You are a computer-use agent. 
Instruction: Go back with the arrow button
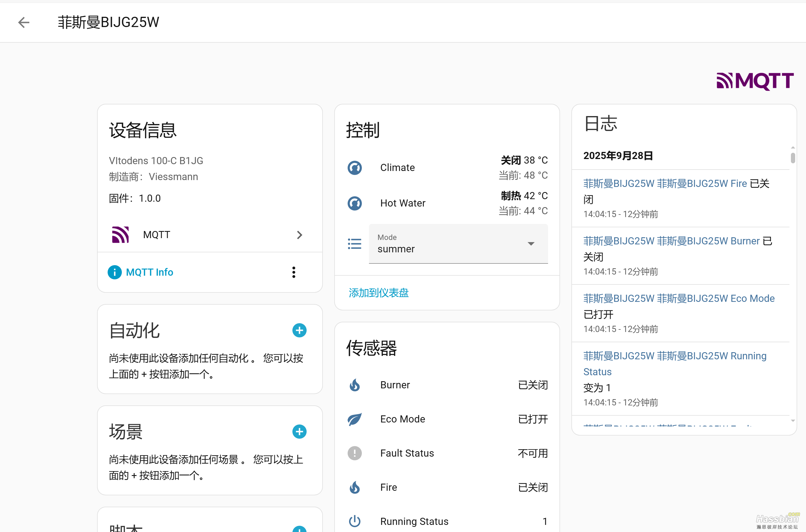[24, 22]
